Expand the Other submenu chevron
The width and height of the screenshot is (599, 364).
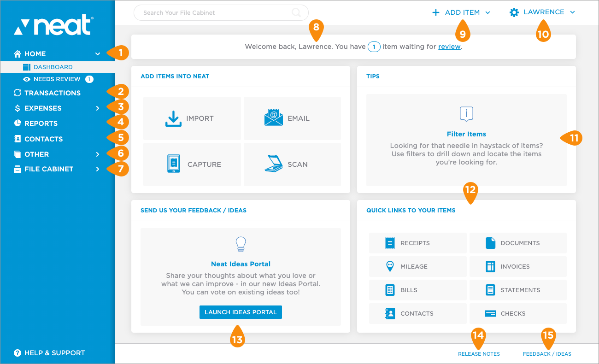pyautogui.click(x=98, y=154)
